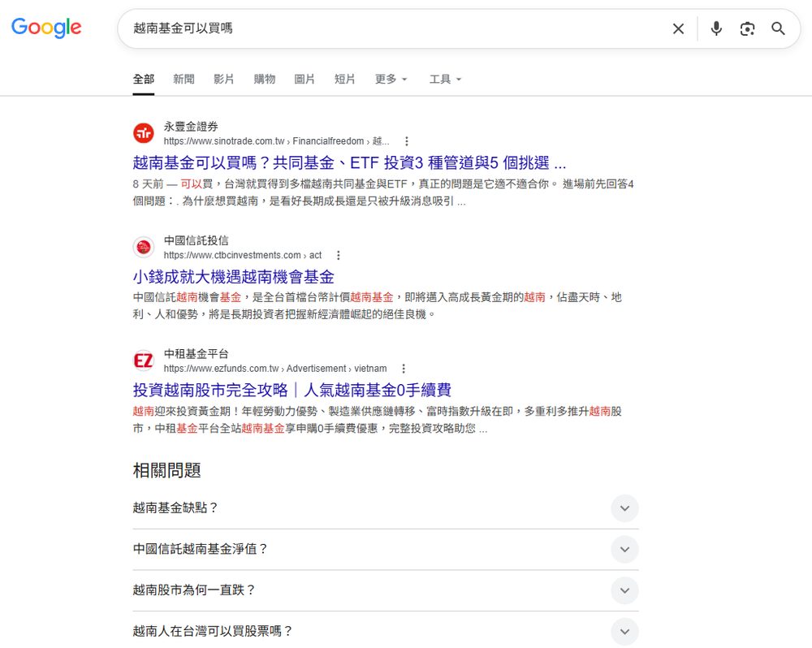Open the 中租基金平台 EZ favicon
The width and height of the screenshot is (812, 648).
pyautogui.click(x=144, y=361)
